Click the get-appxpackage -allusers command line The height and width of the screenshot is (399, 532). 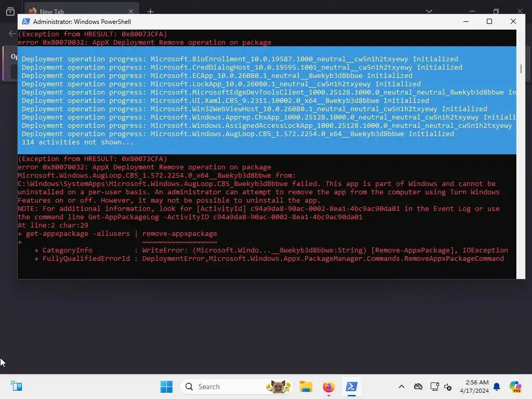(x=117, y=234)
